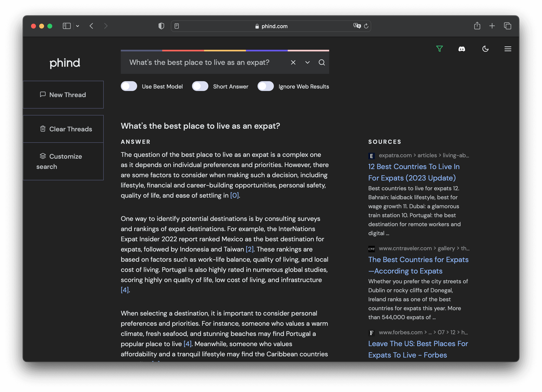Start a New Thread
Screen dimensions: 542x392
[63, 95]
